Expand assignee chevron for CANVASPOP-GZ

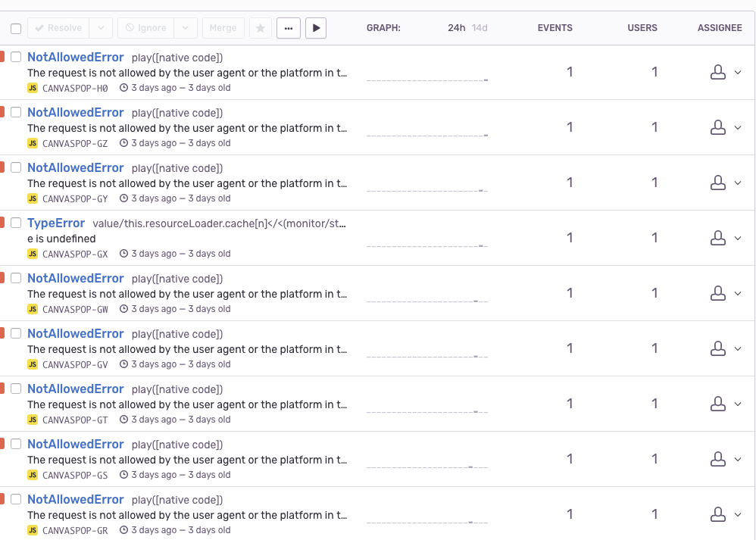click(x=738, y=128)
